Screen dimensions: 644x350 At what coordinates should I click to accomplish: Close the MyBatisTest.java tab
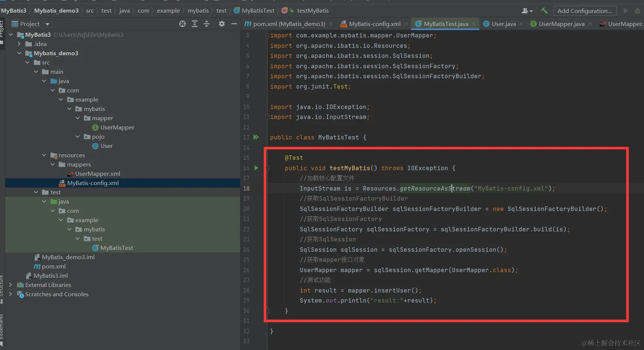(x=474, y=24)
